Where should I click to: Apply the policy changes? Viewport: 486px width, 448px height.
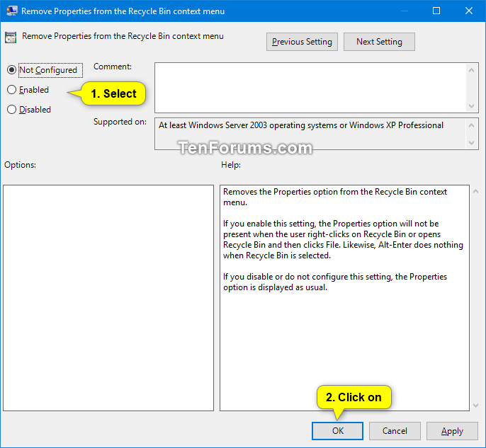tap(452, 431)
